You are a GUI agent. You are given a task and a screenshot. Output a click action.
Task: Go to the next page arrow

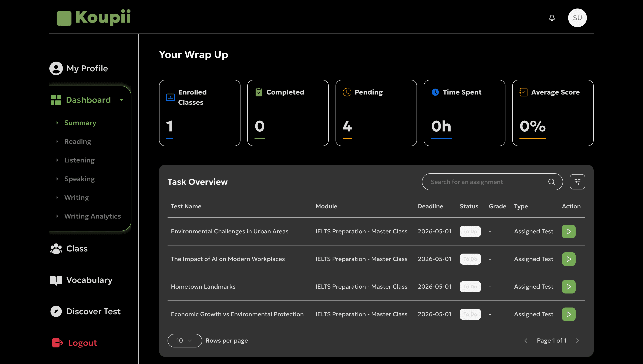coord(577,340)
